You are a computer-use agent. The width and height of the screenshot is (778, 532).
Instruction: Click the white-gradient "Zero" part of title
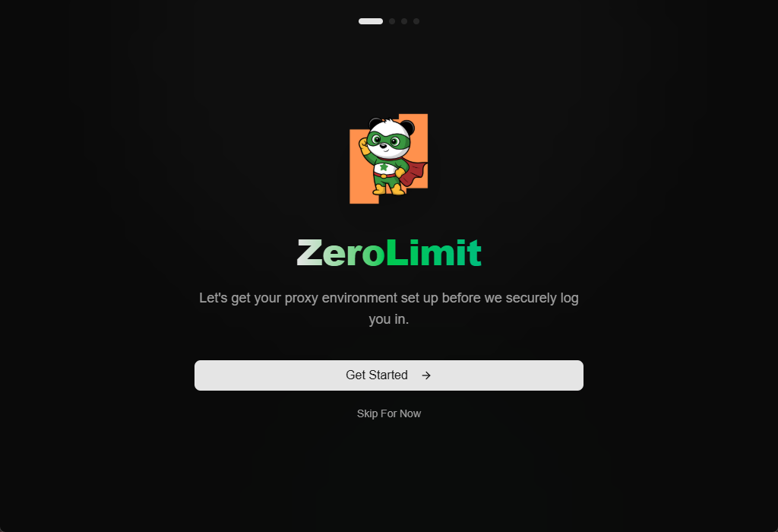(341, 252)
